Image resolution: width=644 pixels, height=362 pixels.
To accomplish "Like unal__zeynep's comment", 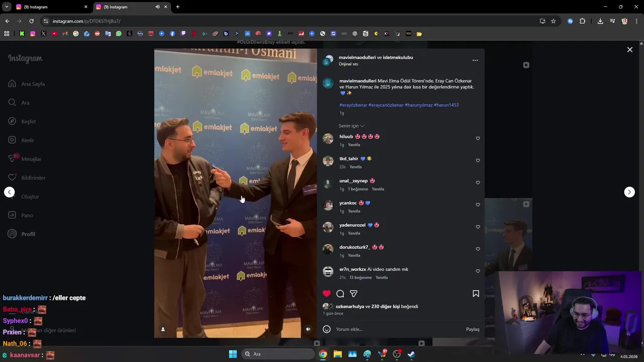I will 478,183.
